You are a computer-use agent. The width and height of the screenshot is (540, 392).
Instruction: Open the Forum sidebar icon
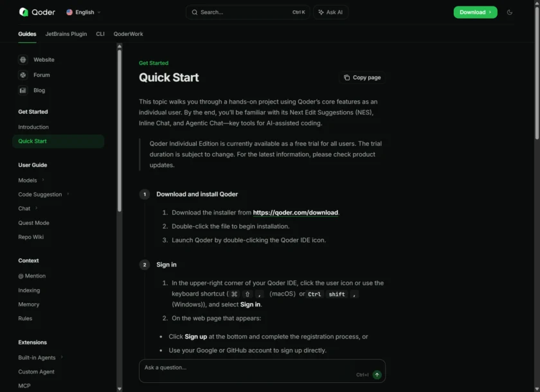tap(23, 75)
